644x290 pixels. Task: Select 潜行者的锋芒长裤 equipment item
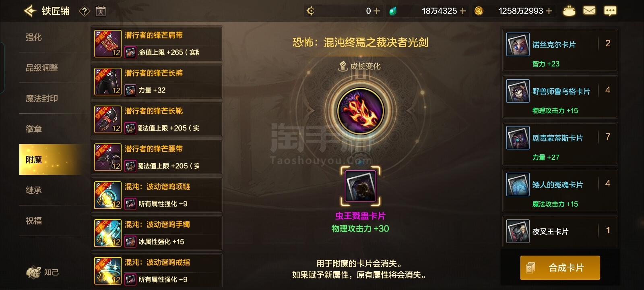tap(157, 81)
